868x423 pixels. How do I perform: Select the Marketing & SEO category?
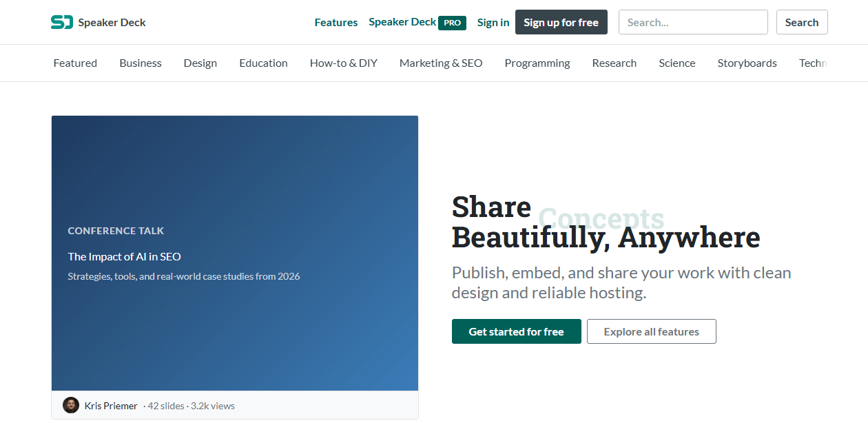point(441,63)
